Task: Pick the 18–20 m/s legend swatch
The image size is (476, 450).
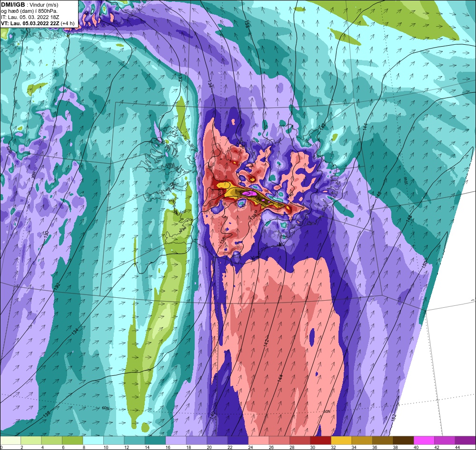Action: pyautogui.click(x=197, y=440)
